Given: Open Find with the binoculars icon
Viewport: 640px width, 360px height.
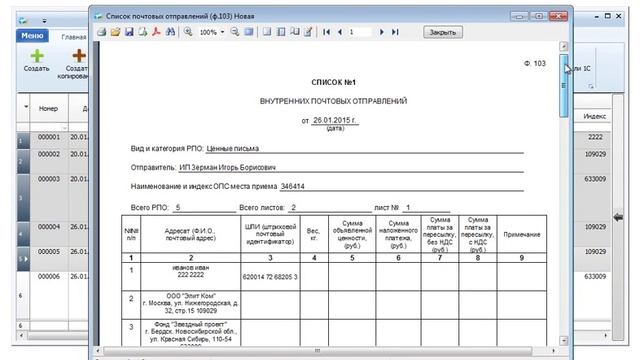Looking at the screenshot, I should (x=170, y=32).
